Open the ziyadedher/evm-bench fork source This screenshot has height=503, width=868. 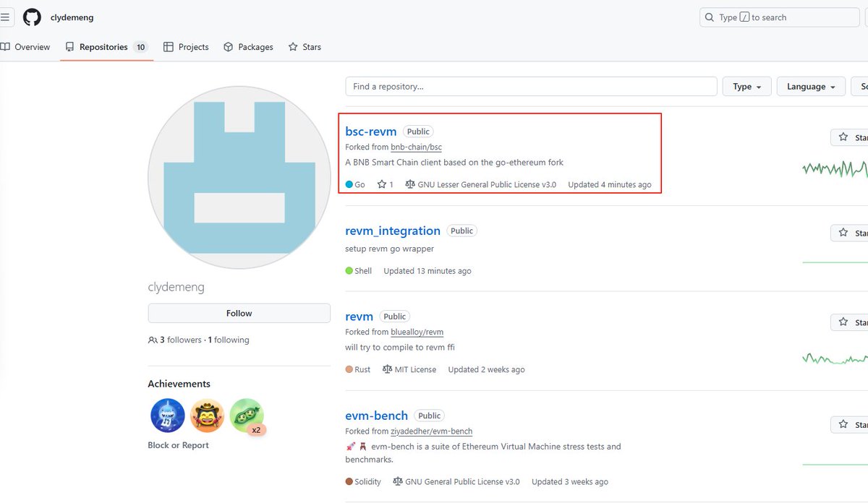click(x=431, y=431)
